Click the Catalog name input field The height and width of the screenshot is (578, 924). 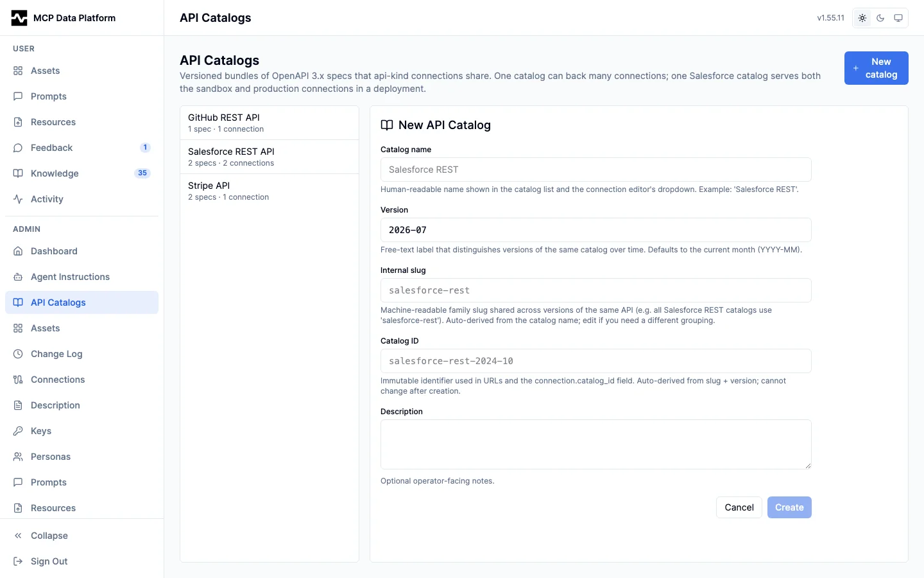coord(596,170)
